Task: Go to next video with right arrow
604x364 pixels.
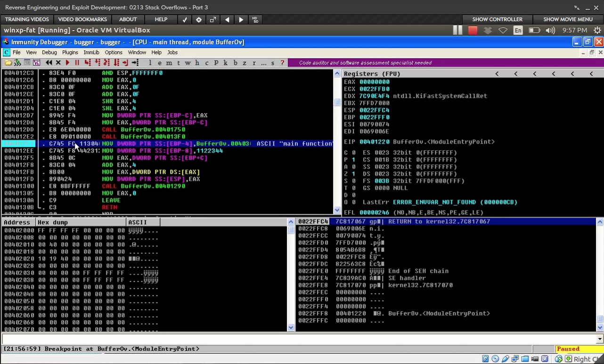Action: 241,19
